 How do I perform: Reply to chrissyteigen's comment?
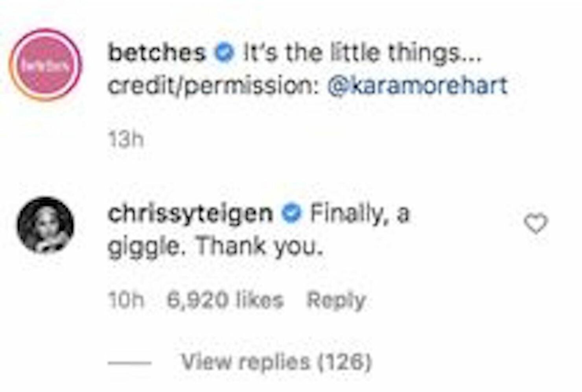coord(336,301)
